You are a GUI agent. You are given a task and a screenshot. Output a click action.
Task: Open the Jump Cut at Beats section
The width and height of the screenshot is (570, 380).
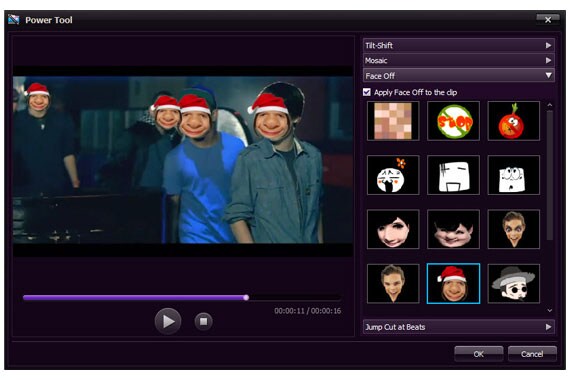458,327
